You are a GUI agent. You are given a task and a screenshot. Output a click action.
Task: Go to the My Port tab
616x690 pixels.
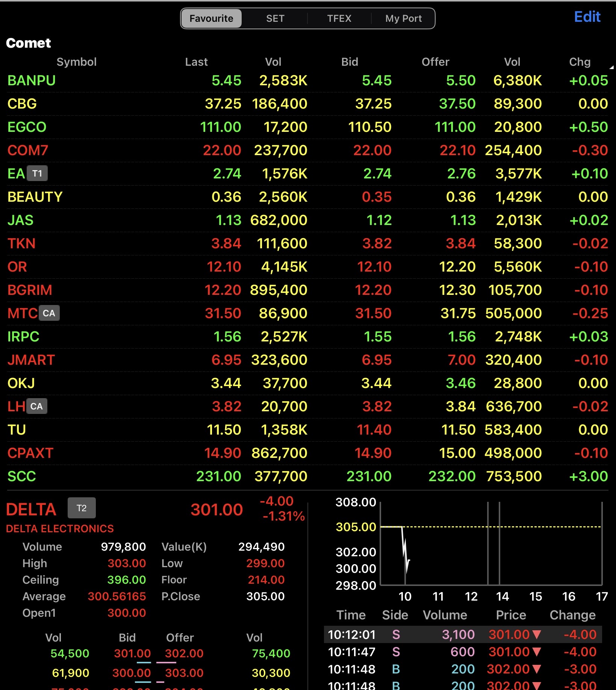(x=403, y=18)
